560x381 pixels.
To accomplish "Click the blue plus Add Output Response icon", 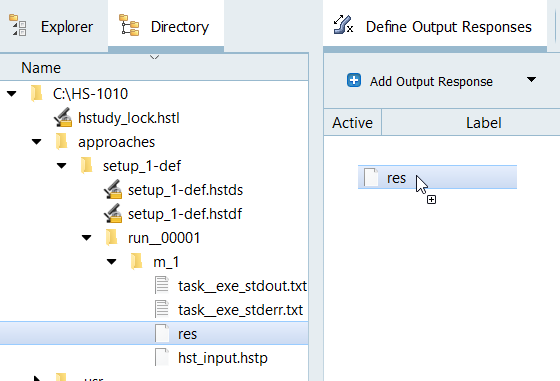I will click(x=354, y=80).
